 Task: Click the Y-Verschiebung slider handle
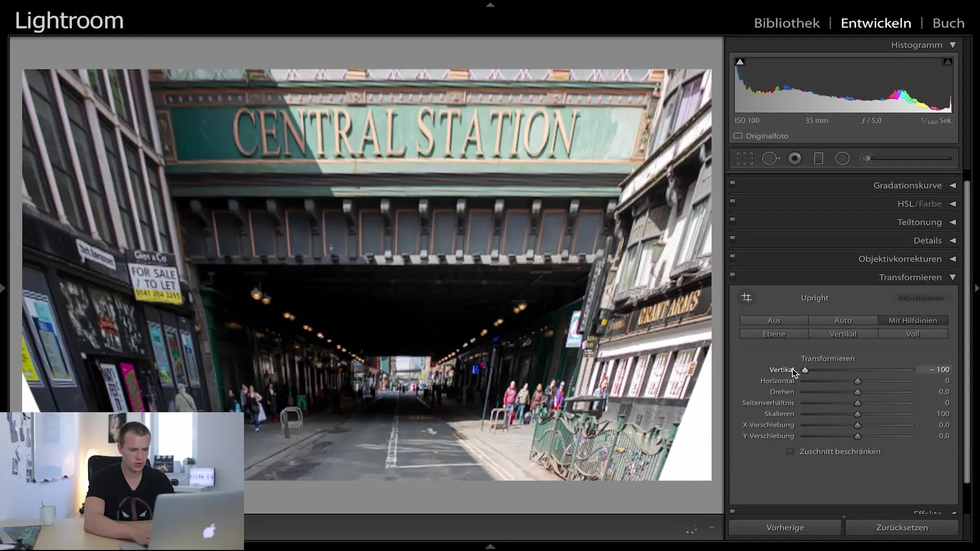(857, 436)
